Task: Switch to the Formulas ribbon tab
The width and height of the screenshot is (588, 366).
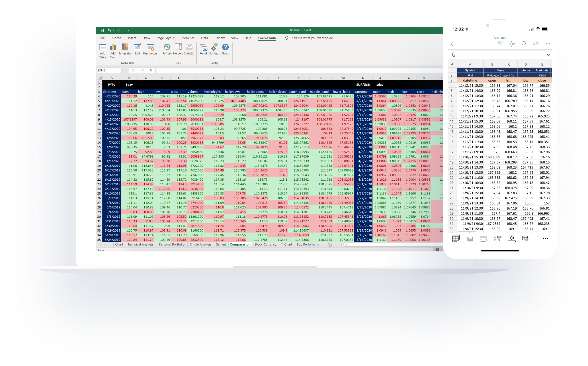Action: (x=188, y=38)
